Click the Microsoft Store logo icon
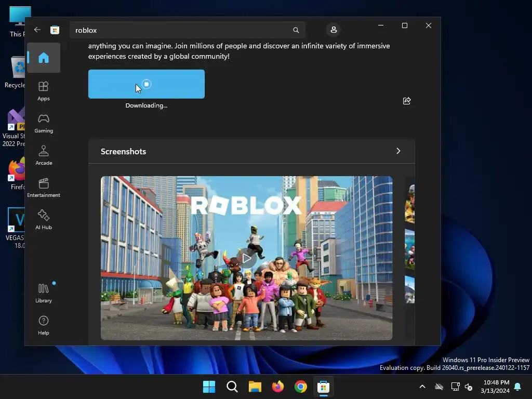Screen dimensions: 532x399 click(55, 30)
